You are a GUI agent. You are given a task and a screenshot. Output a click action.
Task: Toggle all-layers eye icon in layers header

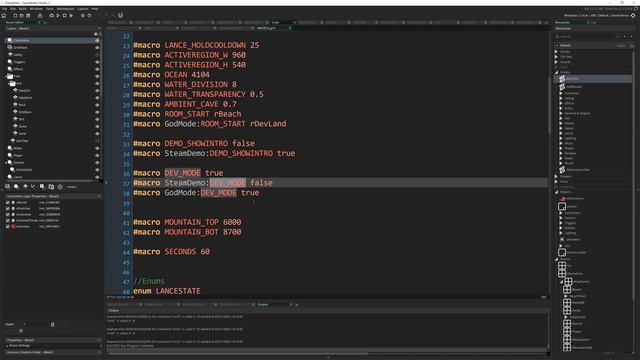[x=96, y=34]
